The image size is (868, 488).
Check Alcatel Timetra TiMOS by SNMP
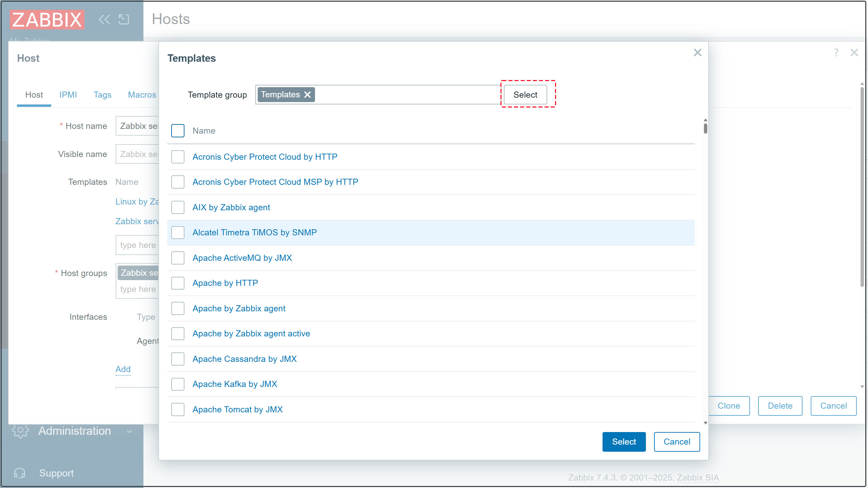click(178, 233)
